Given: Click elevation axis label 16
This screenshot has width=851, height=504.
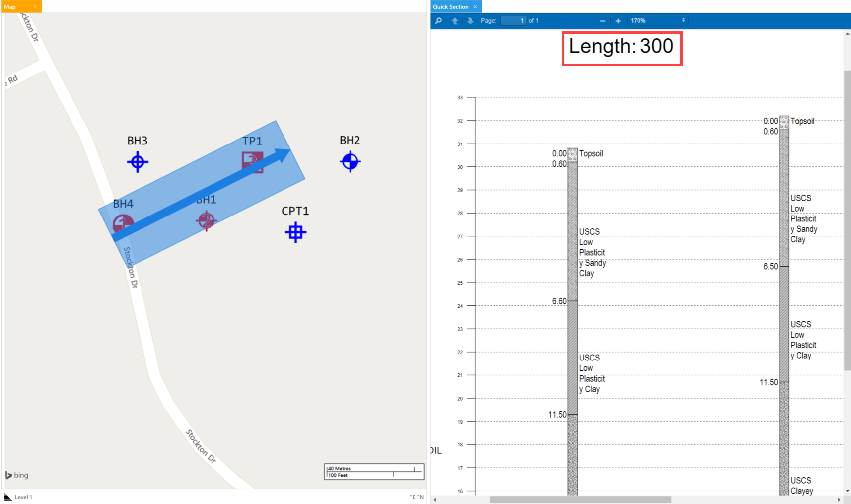Looking at the screenshot, I should 460,491.
